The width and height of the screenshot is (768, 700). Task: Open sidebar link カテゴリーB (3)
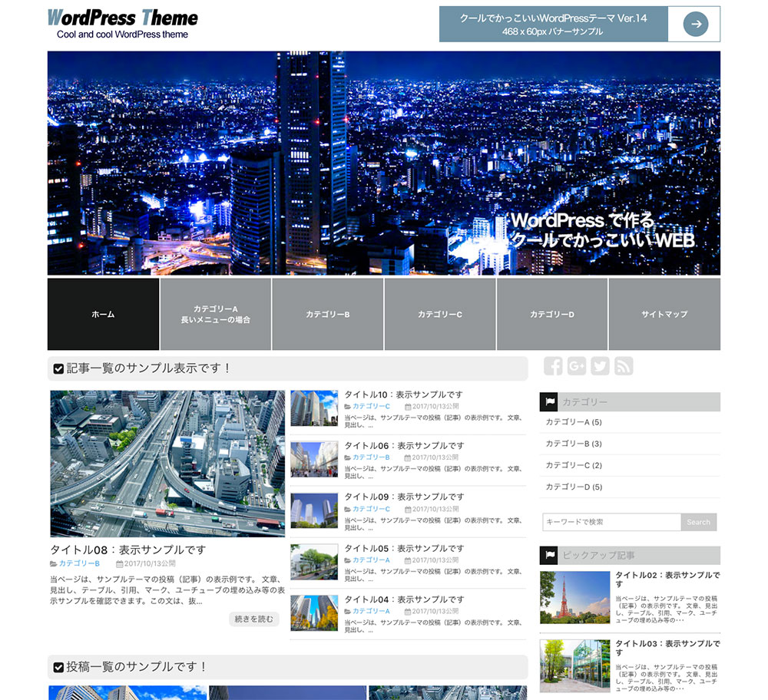[x=574, y=444]
